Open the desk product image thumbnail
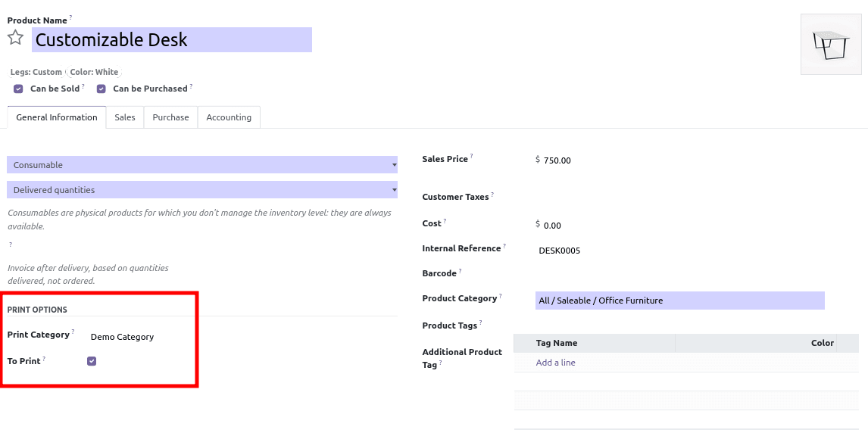The width and height of the screenshot is (868, 433). tap(830, 44)
